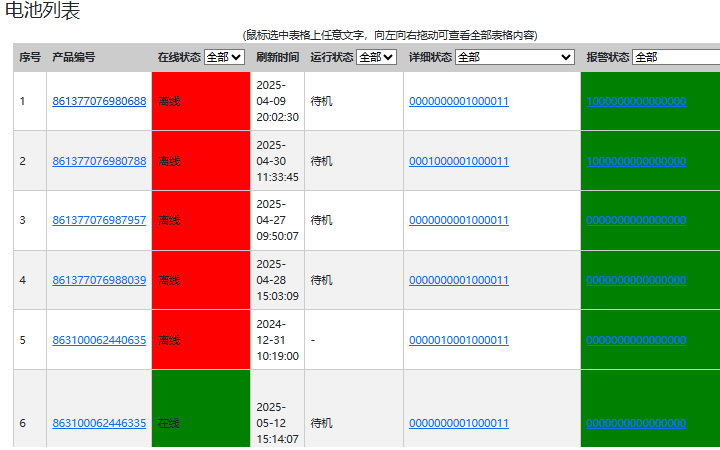Open product link 861377076980788
720x450 pixels.
(x=99, y=161)
